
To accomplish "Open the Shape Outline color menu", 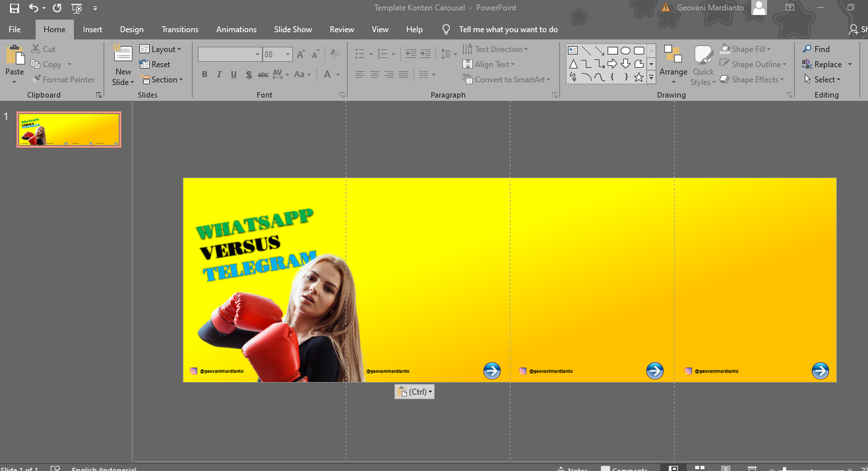I will [x=754, y=64].
